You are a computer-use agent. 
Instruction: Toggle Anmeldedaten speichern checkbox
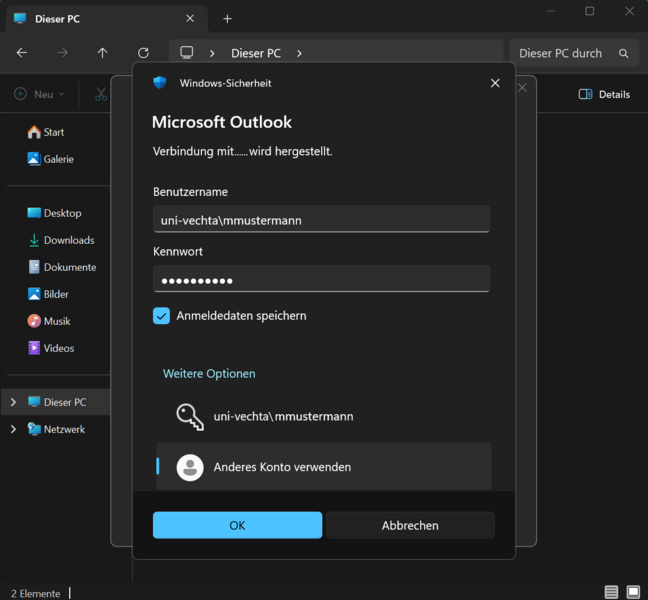[x=162, y=316]
